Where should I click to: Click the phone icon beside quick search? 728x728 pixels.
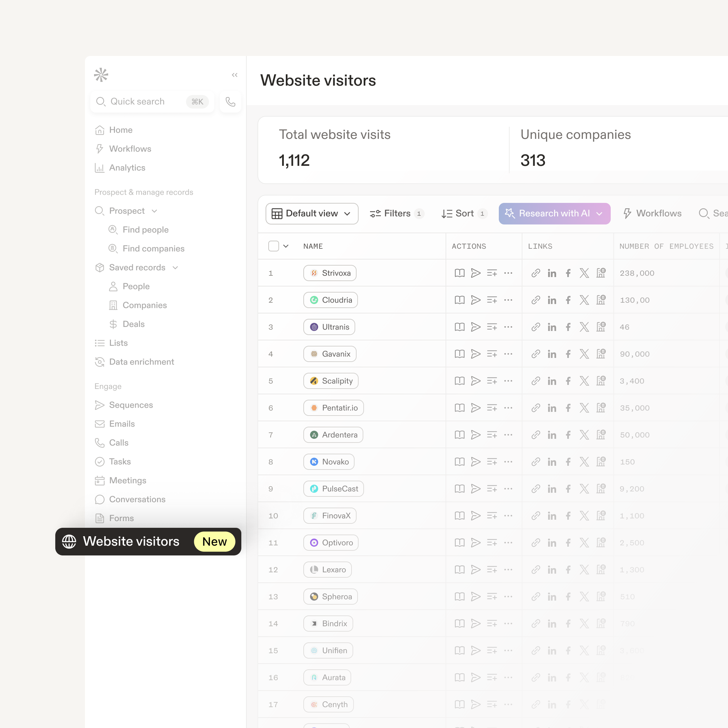230,101
